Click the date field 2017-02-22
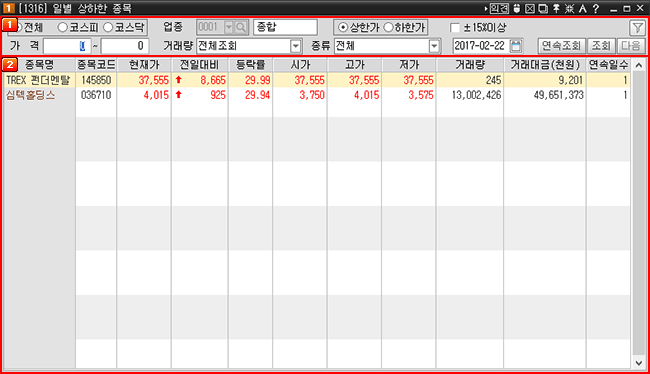The height and width of the screenshot is (374, 650). (481, 46)
